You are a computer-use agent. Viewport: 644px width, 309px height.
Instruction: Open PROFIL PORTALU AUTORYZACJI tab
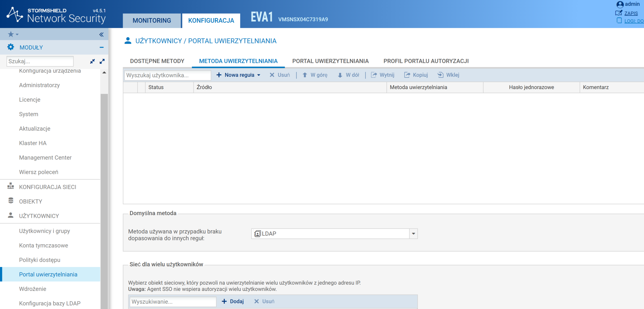426,61
